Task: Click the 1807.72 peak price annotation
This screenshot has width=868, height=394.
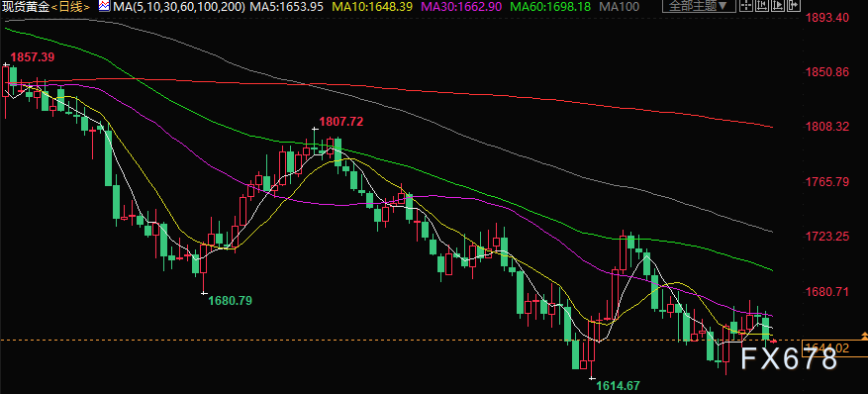Action: 341,121
